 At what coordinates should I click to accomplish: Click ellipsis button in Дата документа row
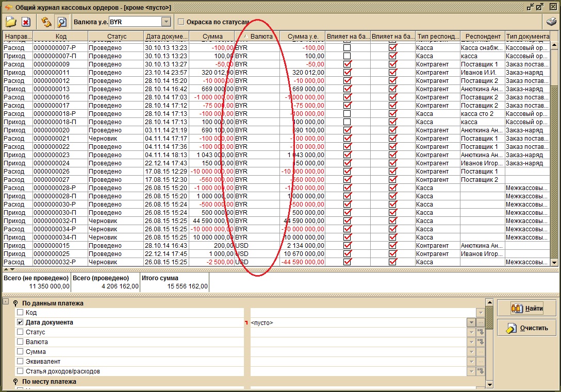[x=481, y=322]
